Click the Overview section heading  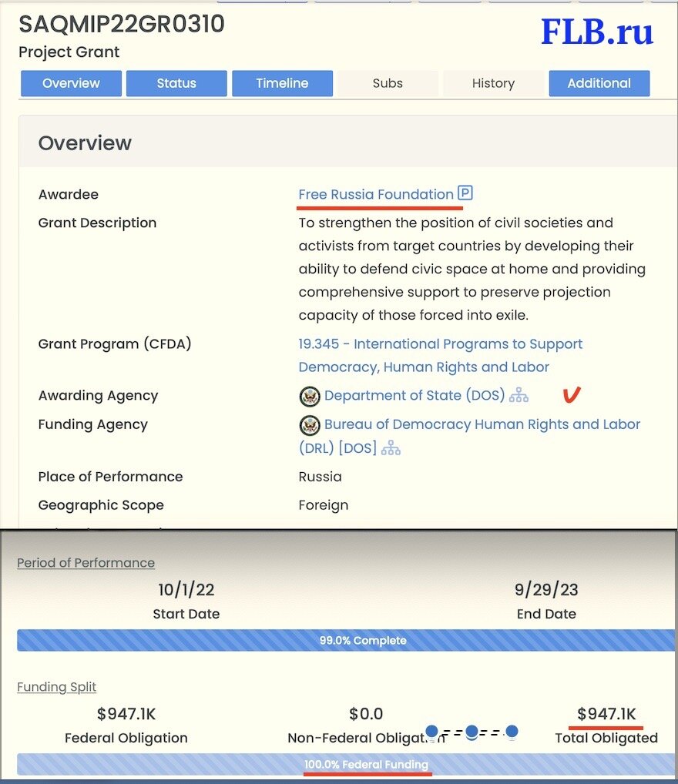(85, 143)
